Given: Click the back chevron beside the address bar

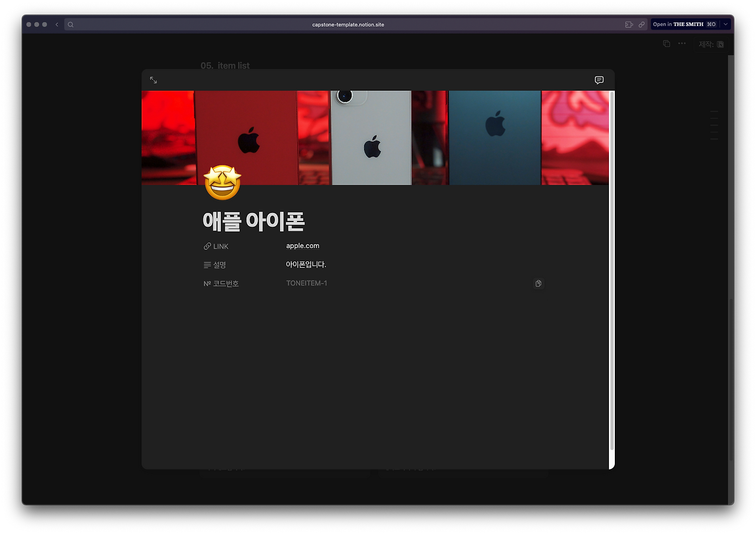Looking at the screenshot, I should (56, 24).
